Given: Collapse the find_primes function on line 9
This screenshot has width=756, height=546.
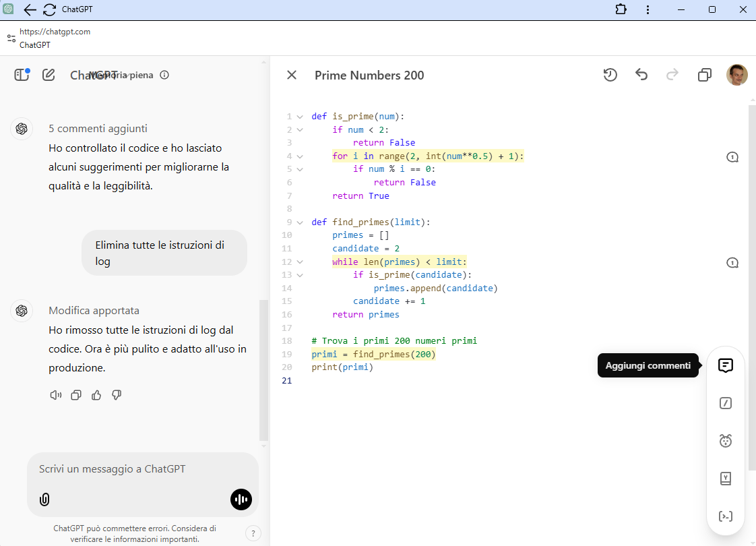Looking at the screenshot, I should click(x=300, y=222).
